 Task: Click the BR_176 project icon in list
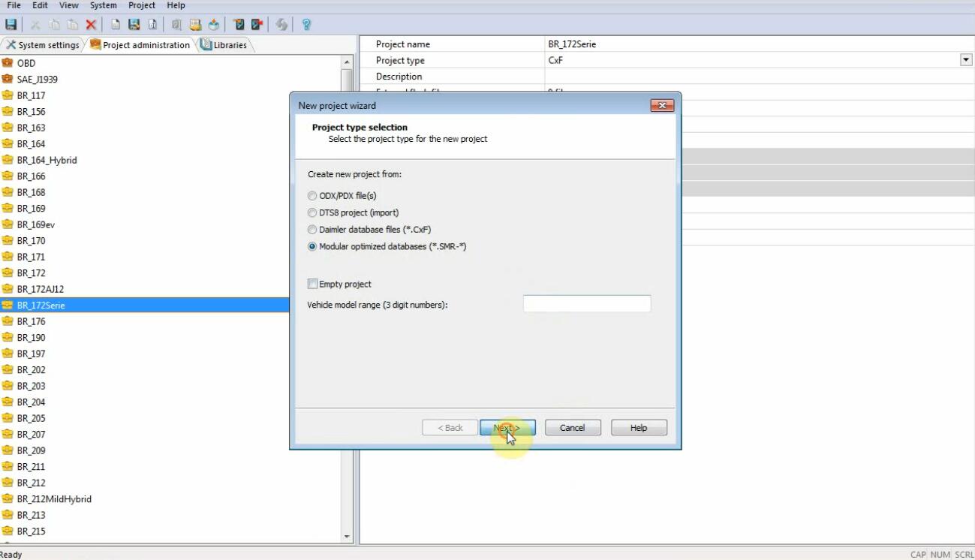click(8, 321)
